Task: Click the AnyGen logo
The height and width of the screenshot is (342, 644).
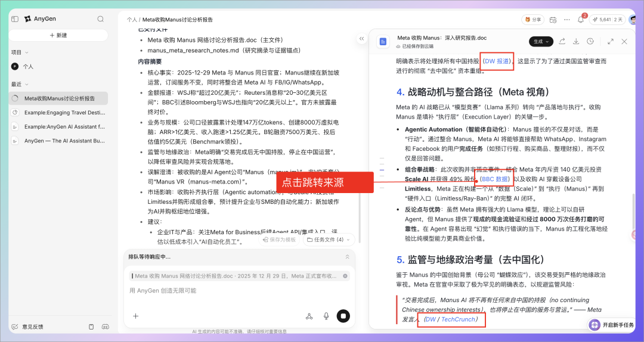Action: (40, 19)
